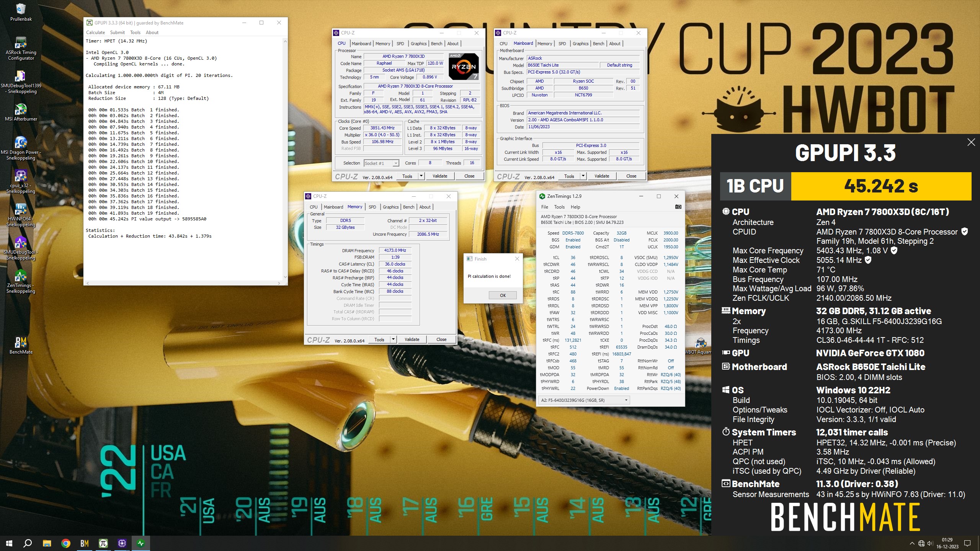Open volume speaker tray icon
This screenshot has width=980, height=551.
click(930, 543)
